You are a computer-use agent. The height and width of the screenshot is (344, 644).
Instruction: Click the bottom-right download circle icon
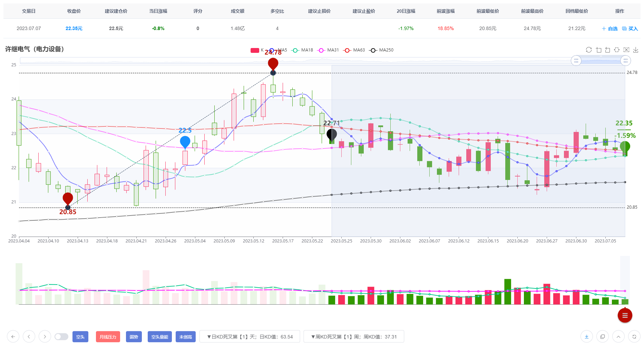pyautogui.click(x=587, y=336)
